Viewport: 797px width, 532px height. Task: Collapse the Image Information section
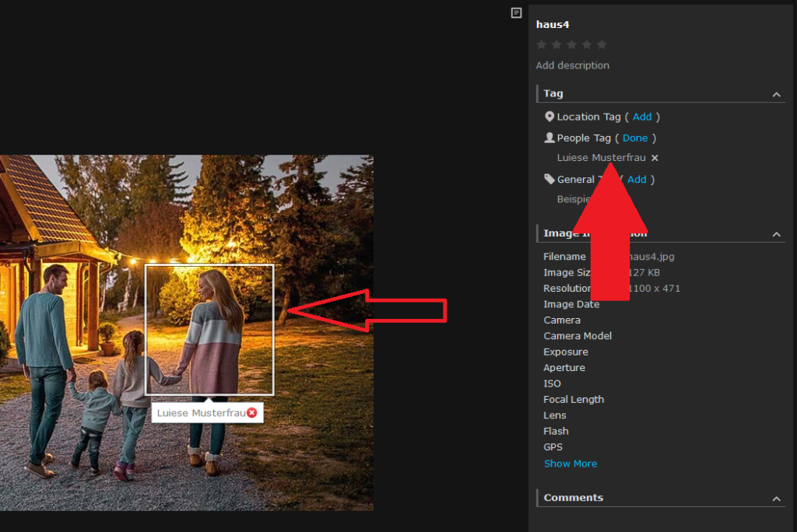[x=776, y=234]
